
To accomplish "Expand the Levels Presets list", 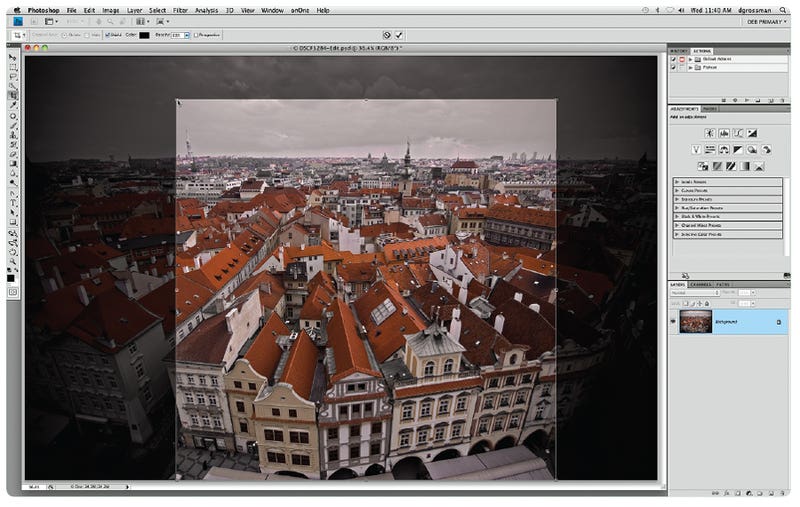I will coord(678,181).
